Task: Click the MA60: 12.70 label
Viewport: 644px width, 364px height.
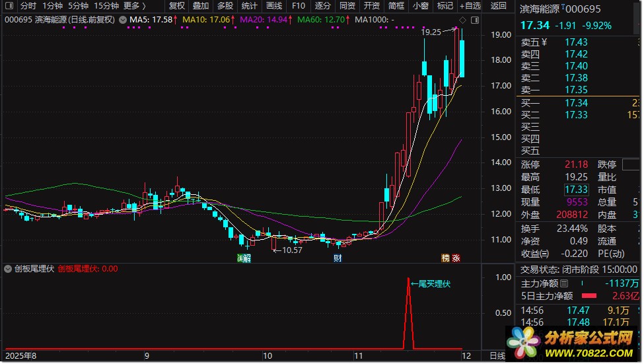Action: coord(321,20)
